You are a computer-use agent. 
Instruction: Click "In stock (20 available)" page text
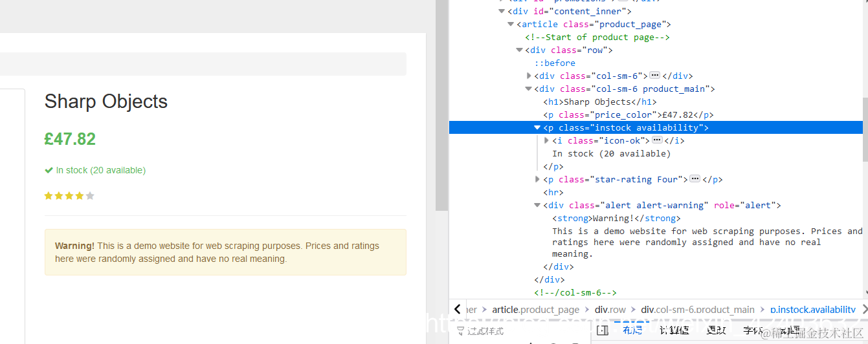coord(101,170)
